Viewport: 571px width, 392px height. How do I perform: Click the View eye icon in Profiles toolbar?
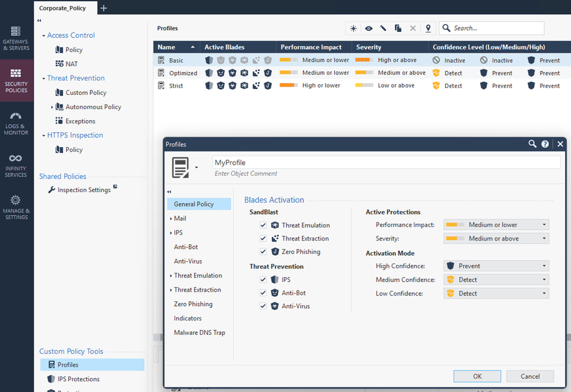pyautogui.click(x=368, y=29)
